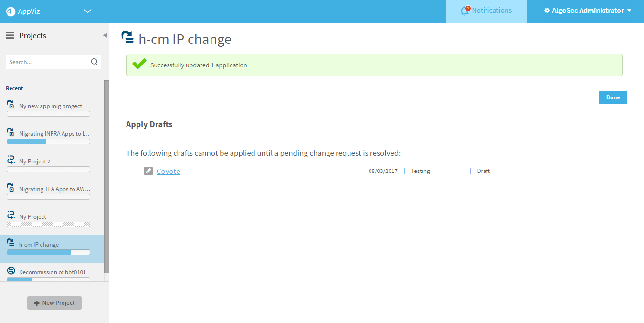Click the search magnifier icon
Viewport: 644px width, 323px height.
(x=94, y=62)
